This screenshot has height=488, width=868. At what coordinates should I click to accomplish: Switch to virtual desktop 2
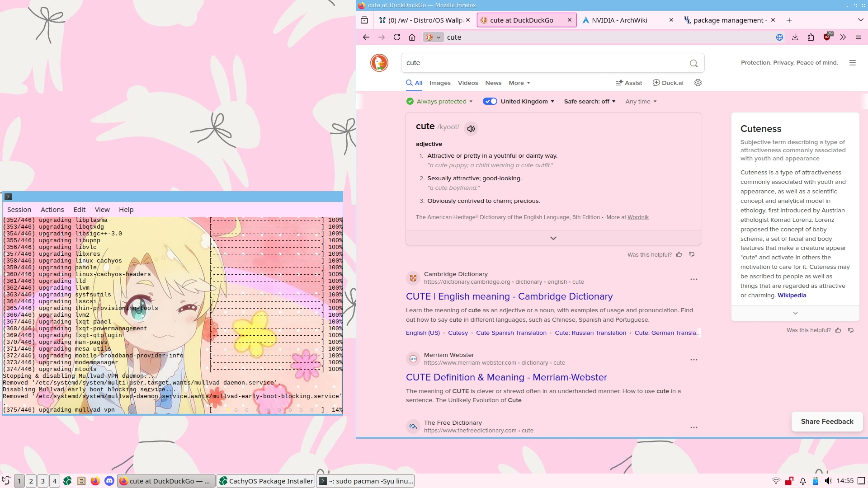[31, 481]
